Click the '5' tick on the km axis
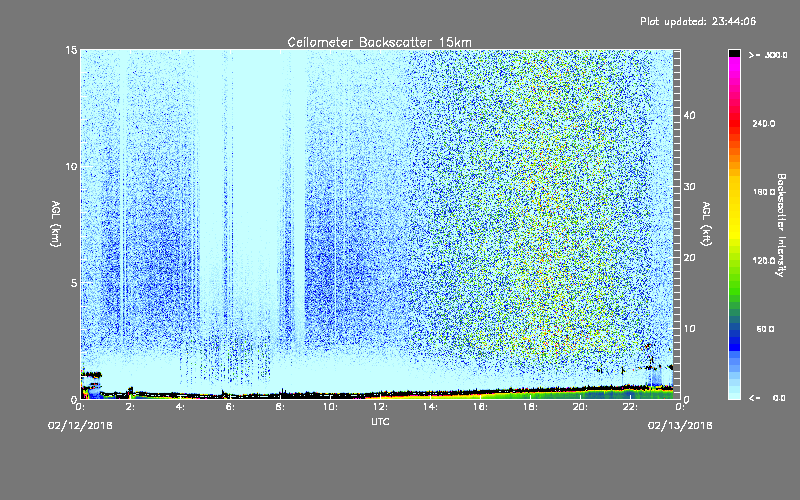 (74, 283)
